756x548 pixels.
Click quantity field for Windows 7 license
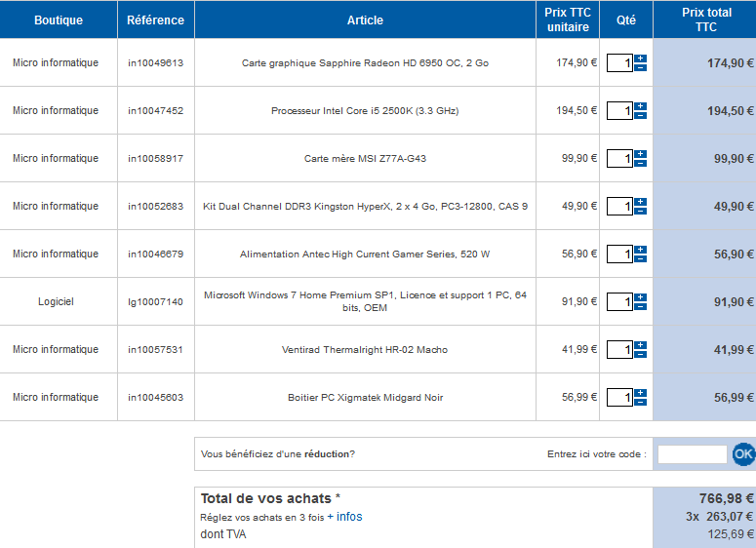(x=619, y=302)
